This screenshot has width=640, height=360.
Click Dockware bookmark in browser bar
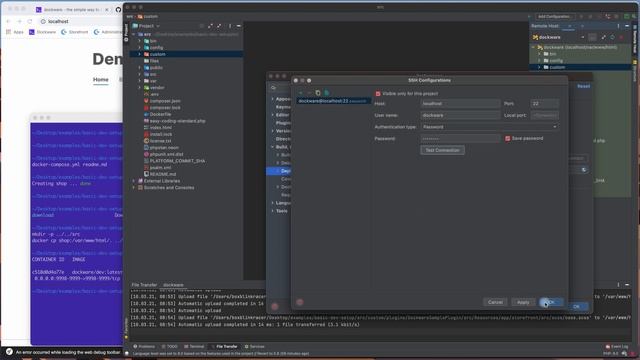42,32
